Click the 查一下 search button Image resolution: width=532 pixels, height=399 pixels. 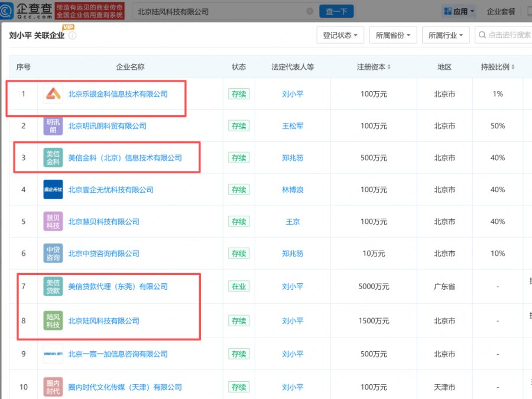pyautogui.click(x=336, y=11)
